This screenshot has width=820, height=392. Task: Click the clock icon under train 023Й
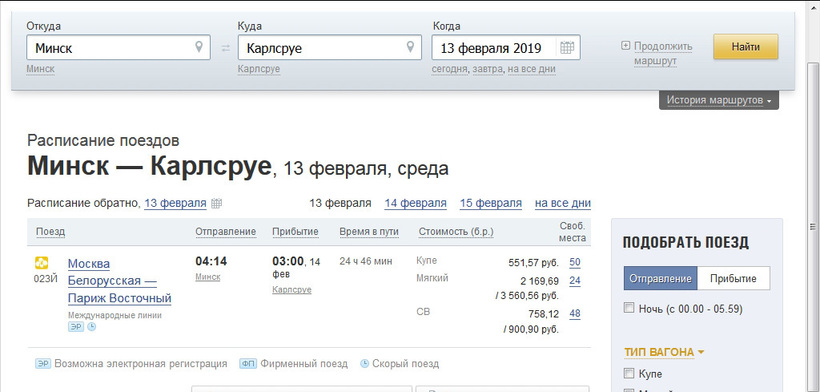[x=92, y=327]
